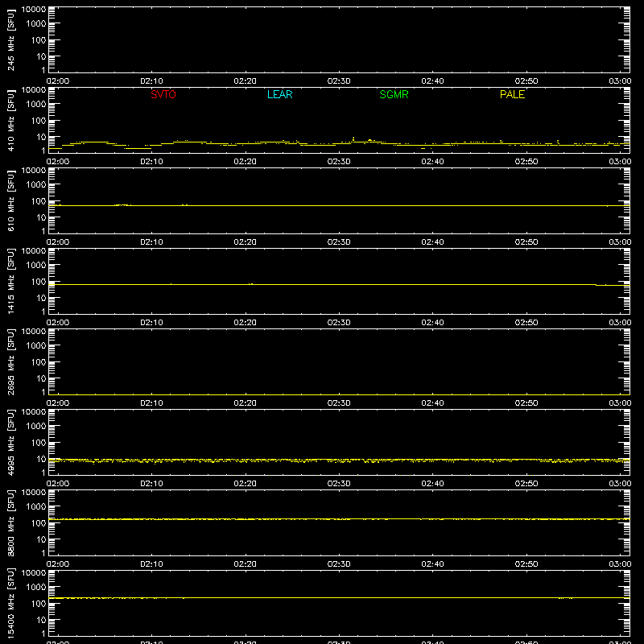Click the 10 tick on 15400 MHz axis
644x644 pixels.
(41, 620)
